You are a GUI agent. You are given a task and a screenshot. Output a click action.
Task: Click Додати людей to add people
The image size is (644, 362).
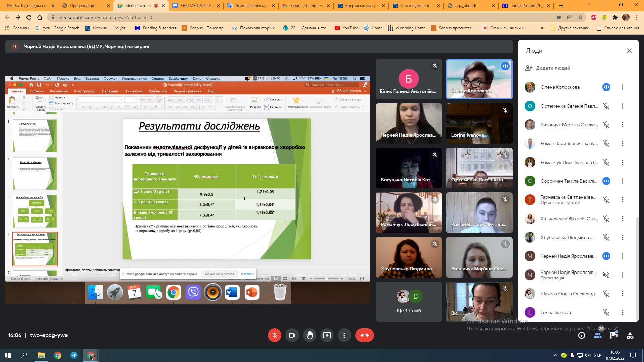[547, 68]
